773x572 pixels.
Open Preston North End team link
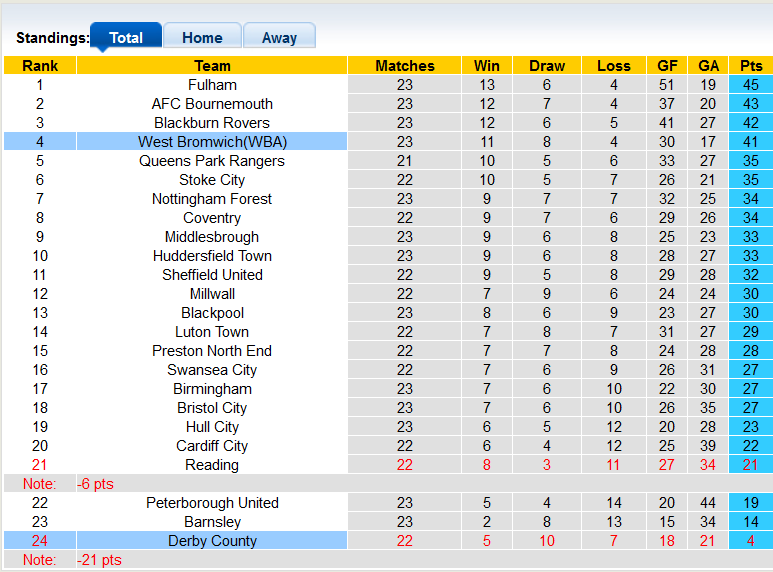[212, 351]
